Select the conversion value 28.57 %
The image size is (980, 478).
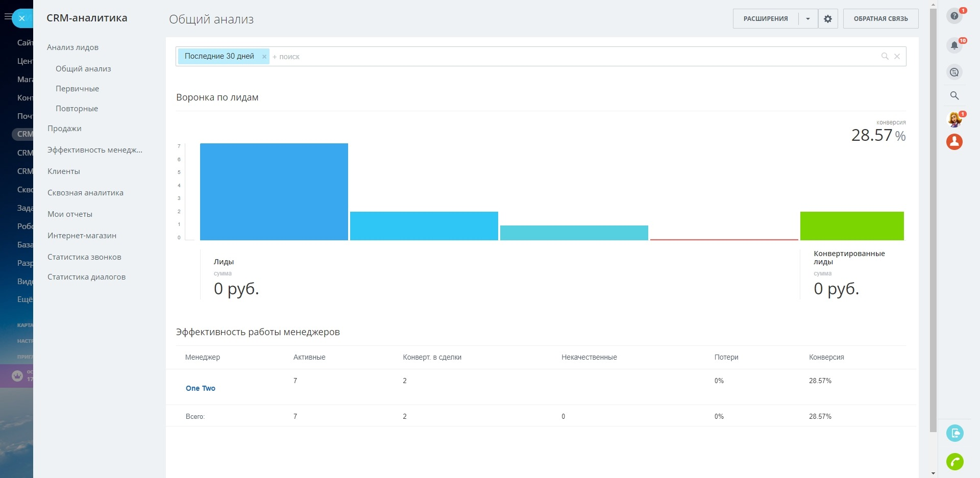(x=878, y=135)
